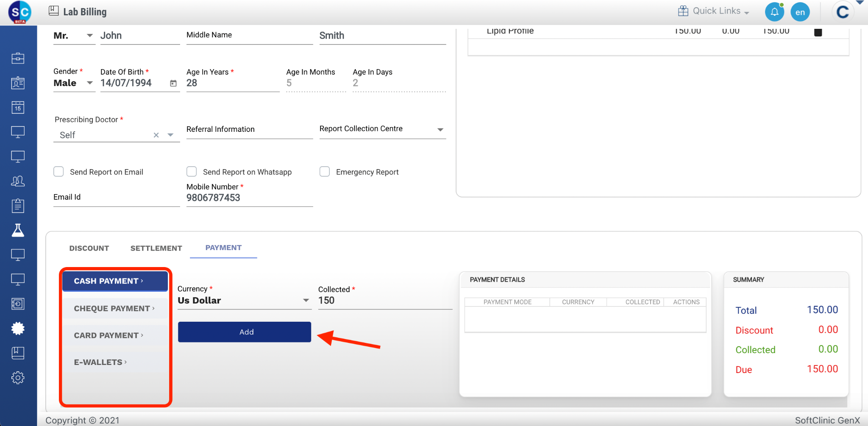
Task: Click the notification bell icon
Action: pos(774,12)
